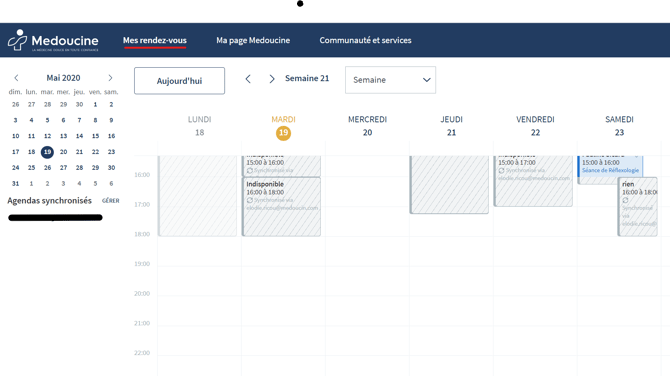Screen dimensions: 670x376
Task: Click the Mercredi 20 day header
Action: [x=367, y=126]
